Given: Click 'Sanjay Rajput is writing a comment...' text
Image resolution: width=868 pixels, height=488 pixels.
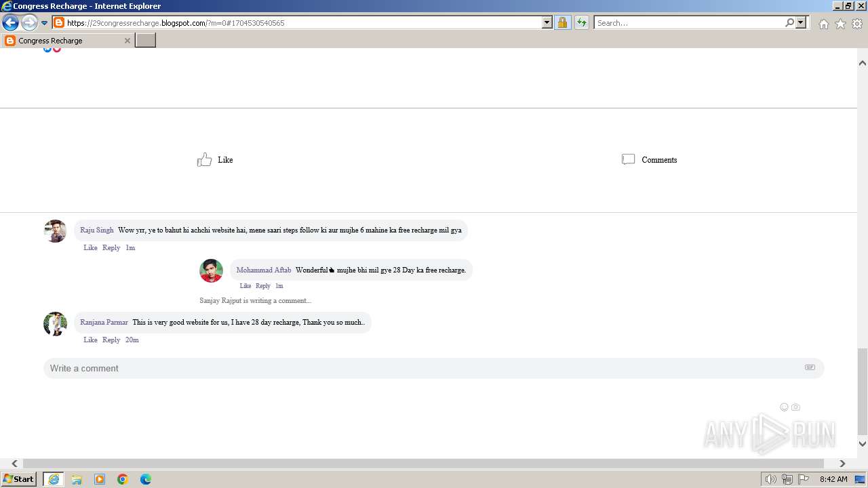Looking at the screenshot, I should coord(255,300).
